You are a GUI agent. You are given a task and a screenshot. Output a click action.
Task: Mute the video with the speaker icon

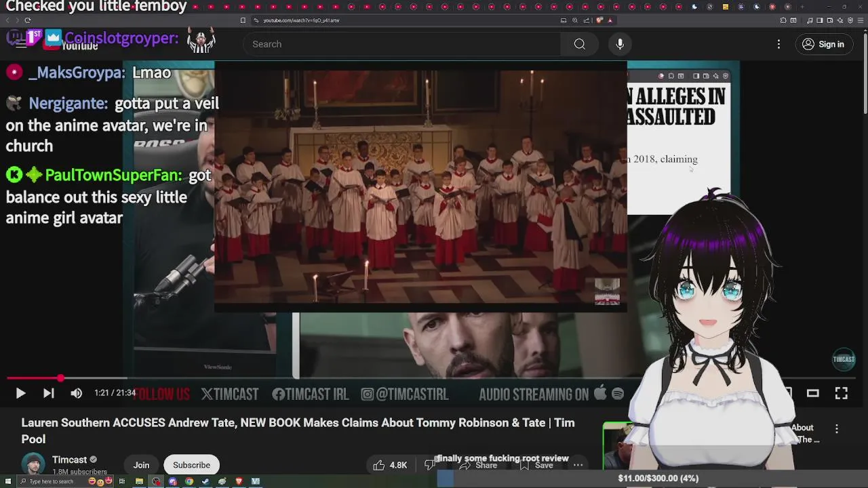click(x=76, y=393)
